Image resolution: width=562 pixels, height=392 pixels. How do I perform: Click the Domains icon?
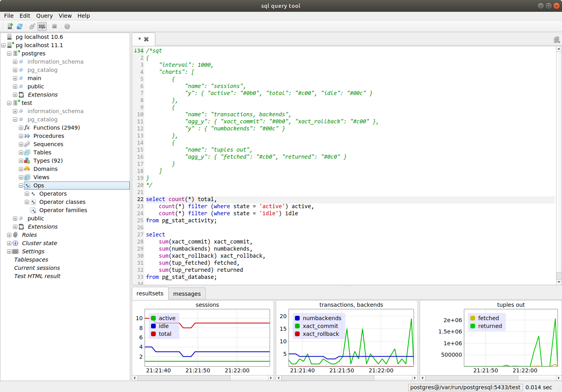[27, 169]
